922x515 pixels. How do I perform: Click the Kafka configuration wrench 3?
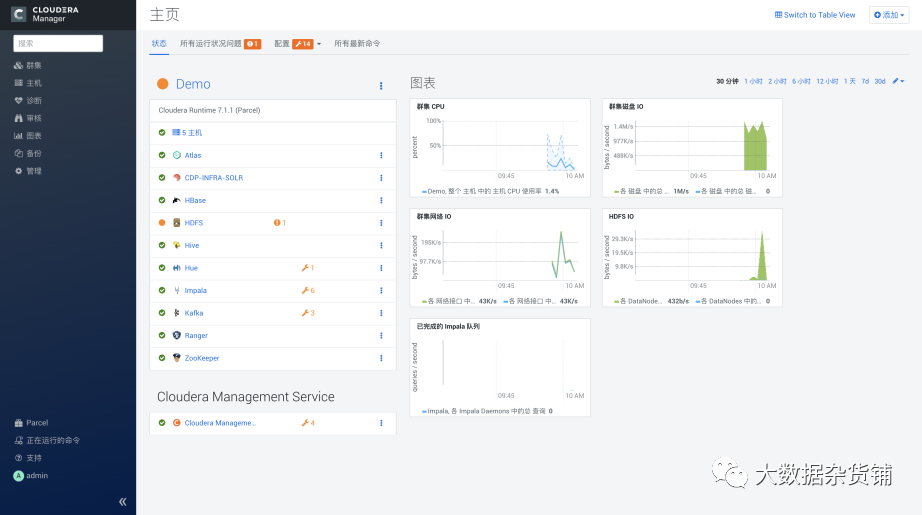[308, 313]
